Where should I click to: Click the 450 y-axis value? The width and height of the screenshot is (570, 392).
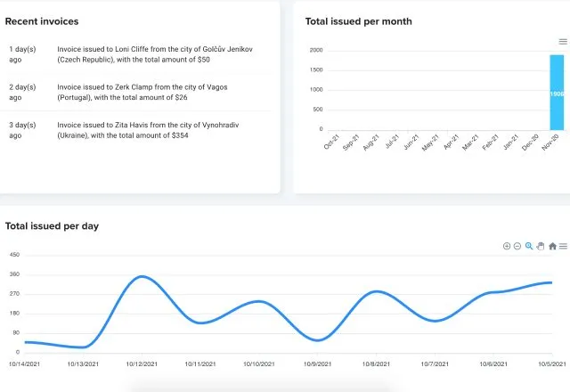pos(14,255)
